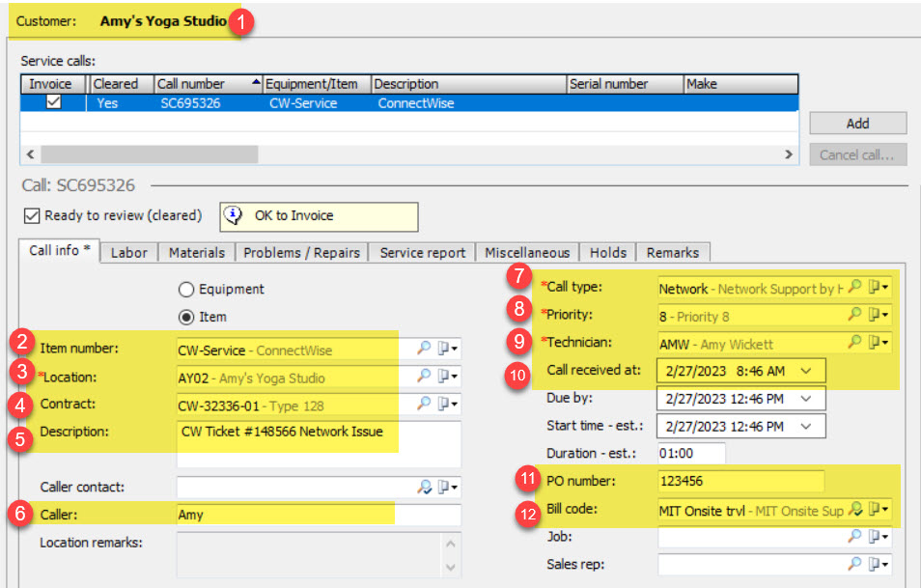Open the Holds tab
Screen dimensions: 921x588
tap(608, 253)
